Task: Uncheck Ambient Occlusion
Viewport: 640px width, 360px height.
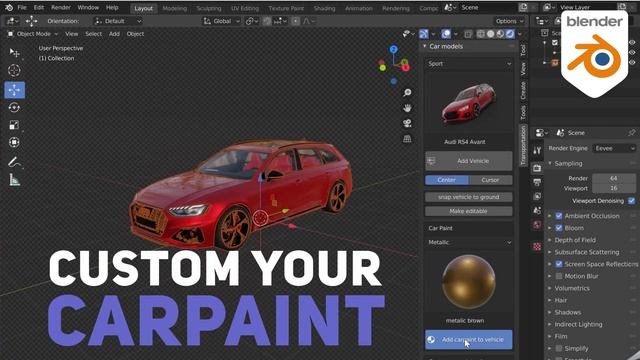Action: click(559, 216)
